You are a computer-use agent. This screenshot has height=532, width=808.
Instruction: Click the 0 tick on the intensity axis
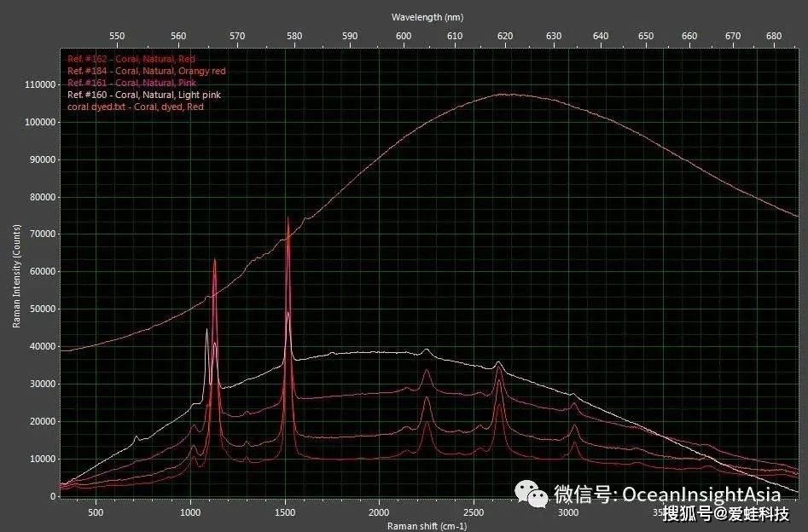coord(53,496)
